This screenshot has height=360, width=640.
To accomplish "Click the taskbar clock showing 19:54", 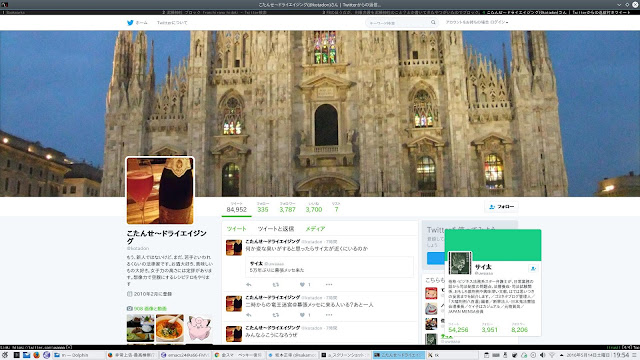I will pyautogui.click(x=621, y=355).
